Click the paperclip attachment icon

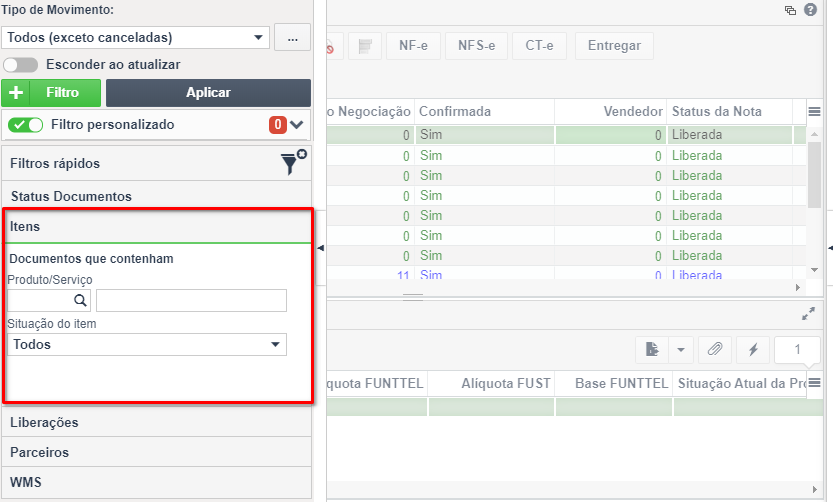pyautogui.click(x=715, y=349)
